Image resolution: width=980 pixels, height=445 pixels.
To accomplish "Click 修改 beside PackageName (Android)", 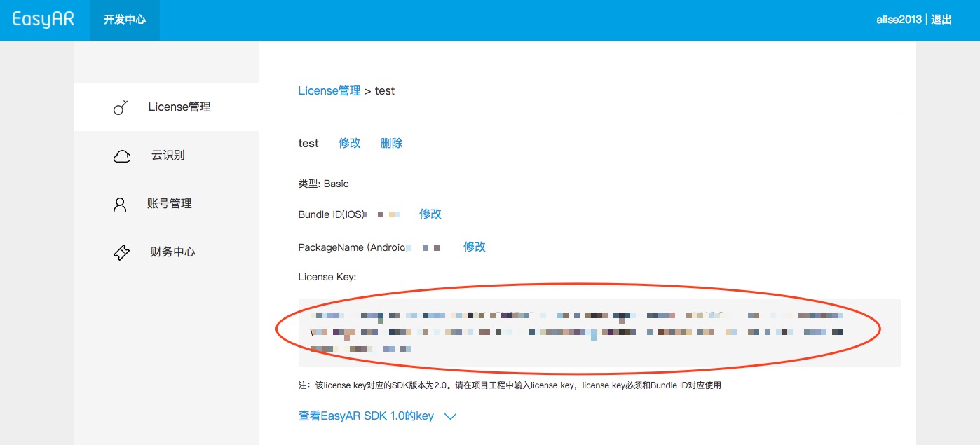I will click(x=474, y=247).
